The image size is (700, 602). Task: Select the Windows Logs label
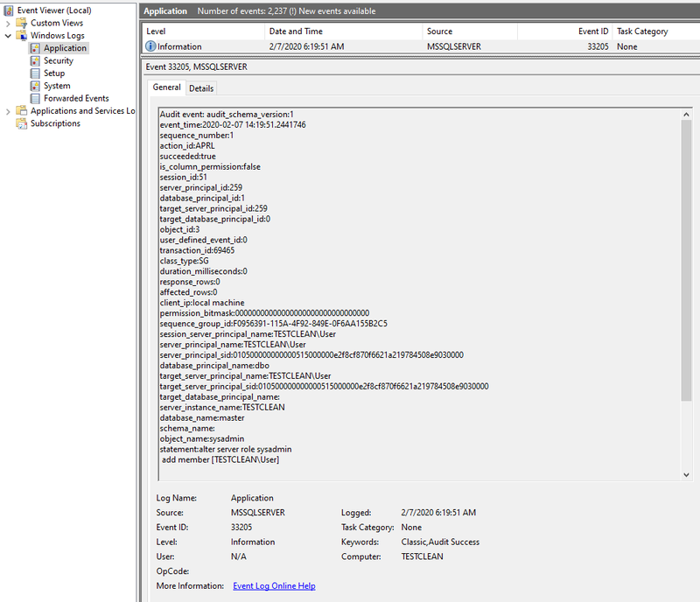point(58,35)
